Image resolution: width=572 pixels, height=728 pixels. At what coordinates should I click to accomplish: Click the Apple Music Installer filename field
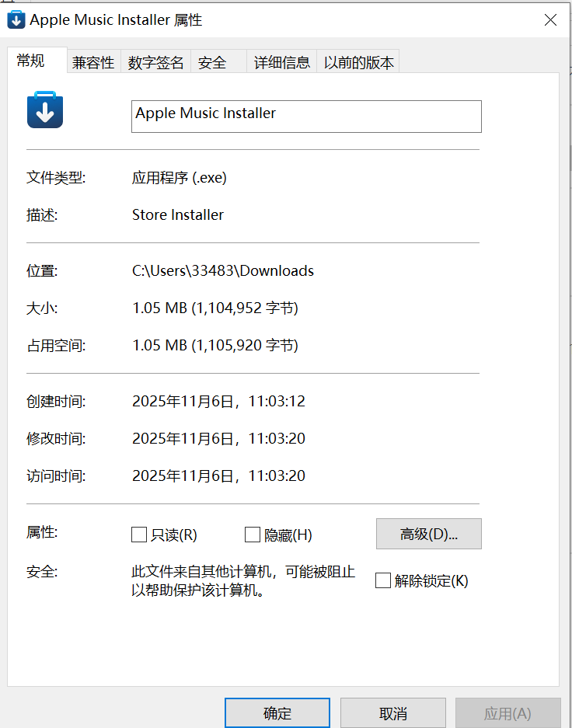point(306,117)
